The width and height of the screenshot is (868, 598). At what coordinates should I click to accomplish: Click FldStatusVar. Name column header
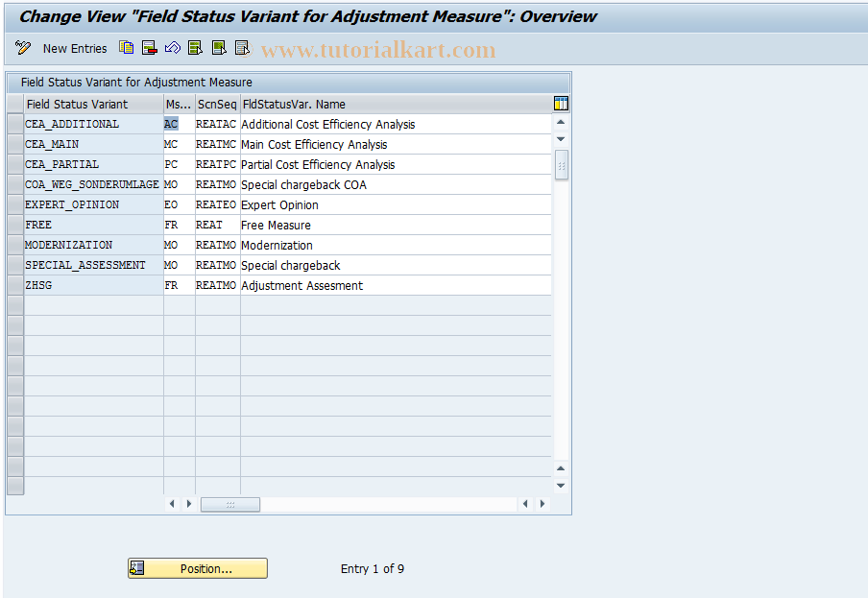[x=396, y=104]
